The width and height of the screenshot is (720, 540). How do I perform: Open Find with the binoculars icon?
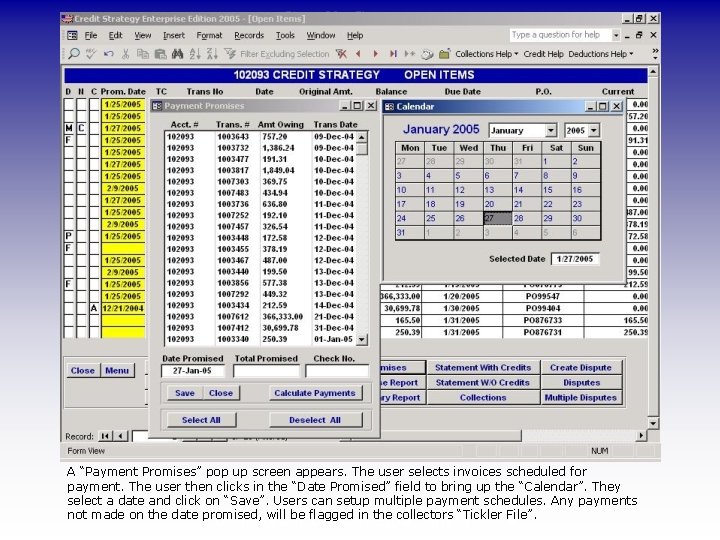(178, 54)
